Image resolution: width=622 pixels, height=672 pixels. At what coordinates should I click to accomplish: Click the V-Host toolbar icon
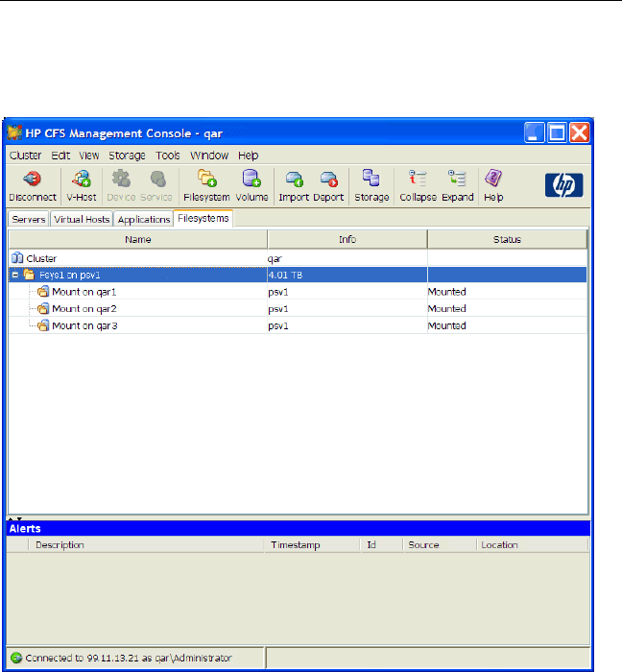[x=80, y=179]
